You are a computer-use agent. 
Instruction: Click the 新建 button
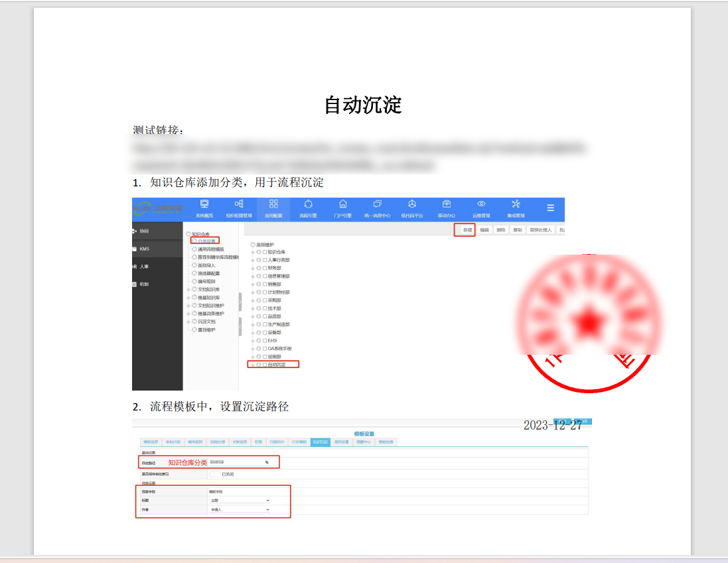[x=467, y=230]
